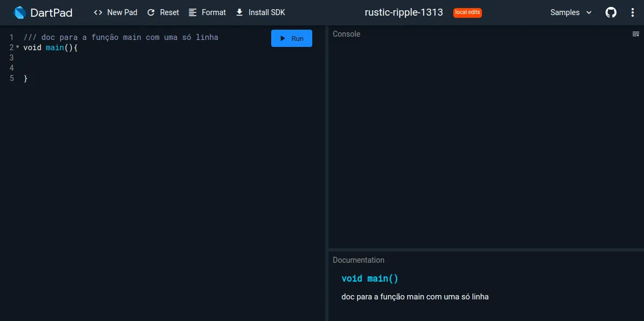This screenshot has height=321, width=644.
Task: Click the Console panel label
Action: click(346, 34)
